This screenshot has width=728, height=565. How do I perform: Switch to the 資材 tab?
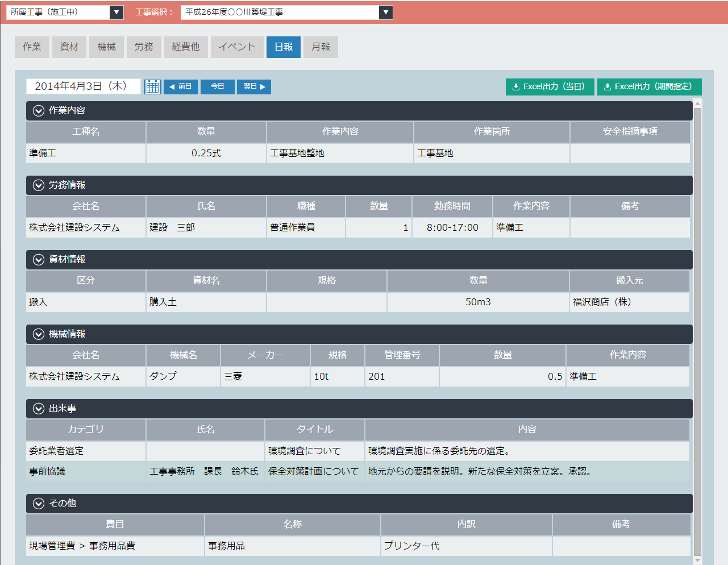point(69,47)
